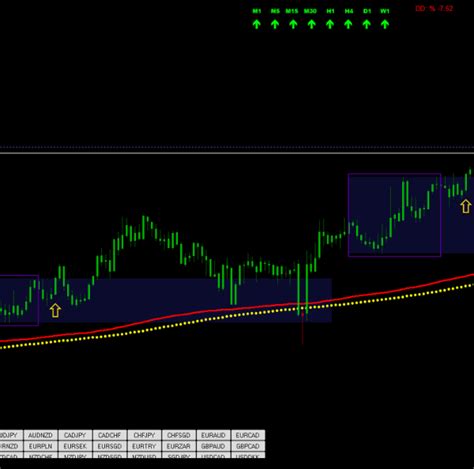The width and height of the screenshot is (474, 469).
Task: Open the EURCAD symbol button
Action: pyautogui.click(x=248, y=435)
